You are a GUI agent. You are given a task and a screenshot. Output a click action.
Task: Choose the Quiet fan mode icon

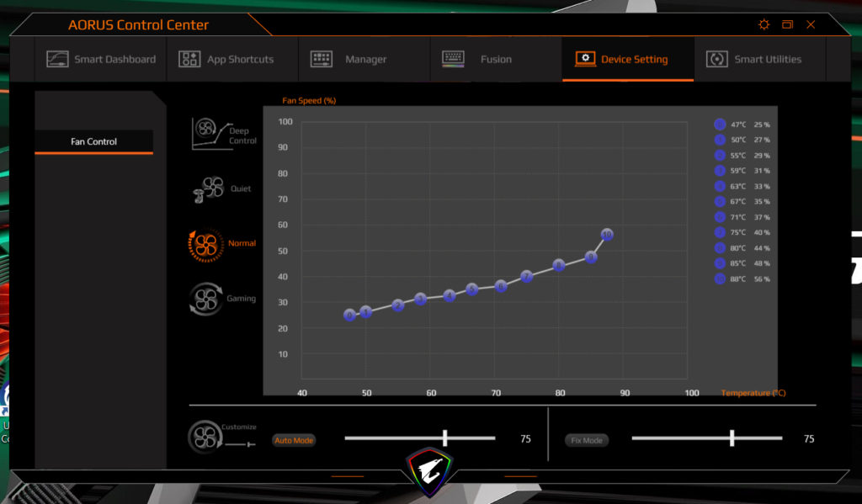[x=206, y=189]
